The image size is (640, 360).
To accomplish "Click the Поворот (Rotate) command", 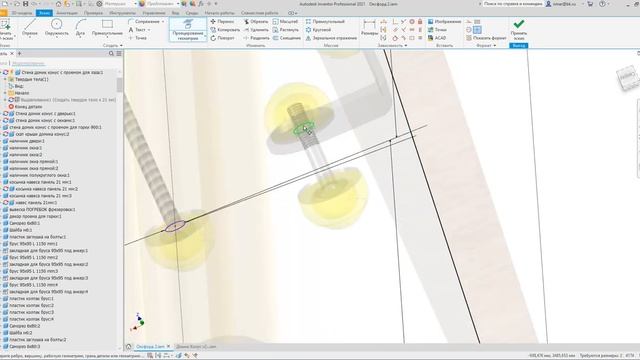I will coord(222,38).
